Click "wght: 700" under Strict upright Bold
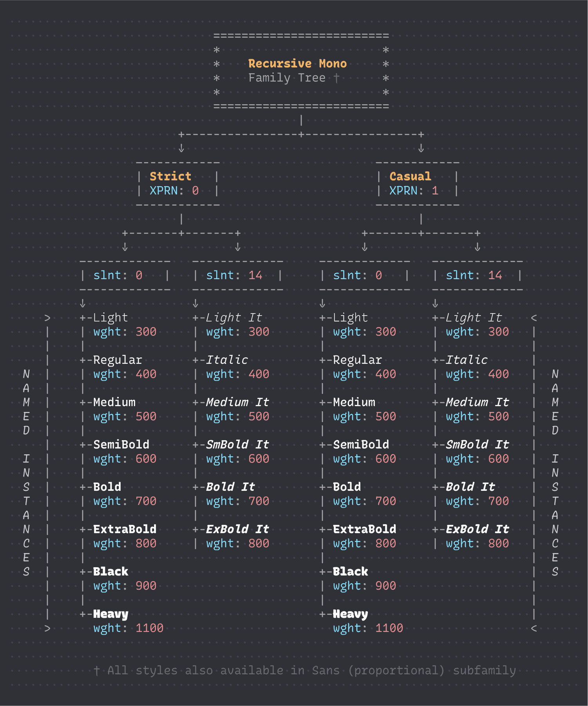588x706 pixels. pyautogui.click(x=125, y=501)
